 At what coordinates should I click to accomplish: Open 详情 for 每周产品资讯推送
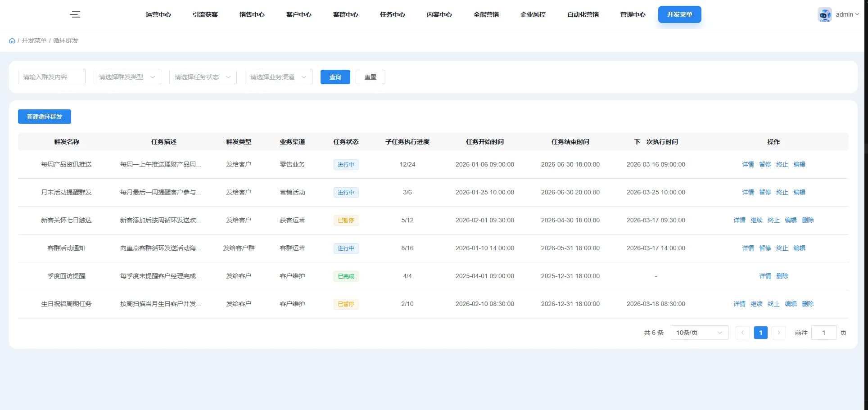tap(748, 164)
